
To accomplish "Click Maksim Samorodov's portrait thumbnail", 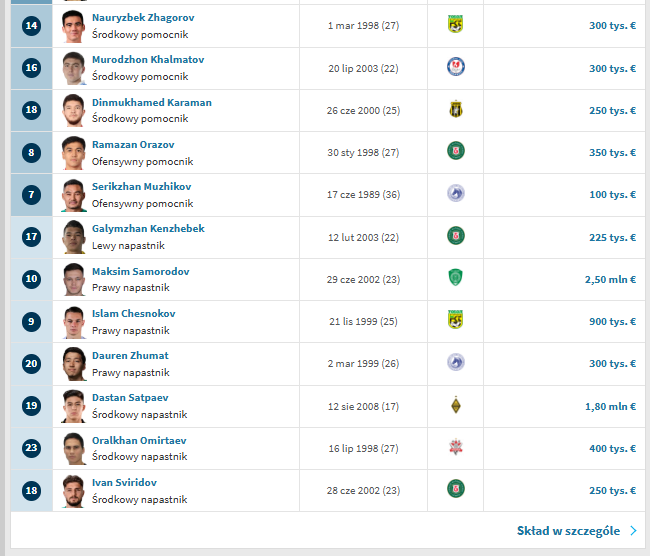I will [74, 279].
